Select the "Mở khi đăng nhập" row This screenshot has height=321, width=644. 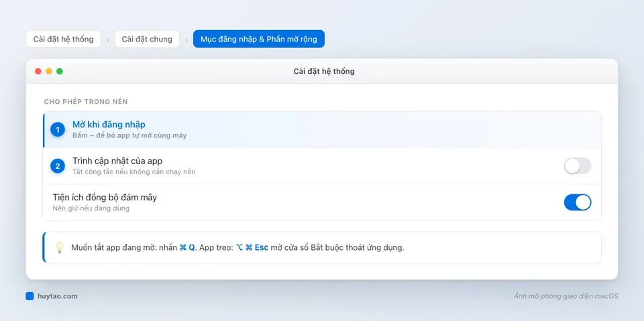coord(322,130)
